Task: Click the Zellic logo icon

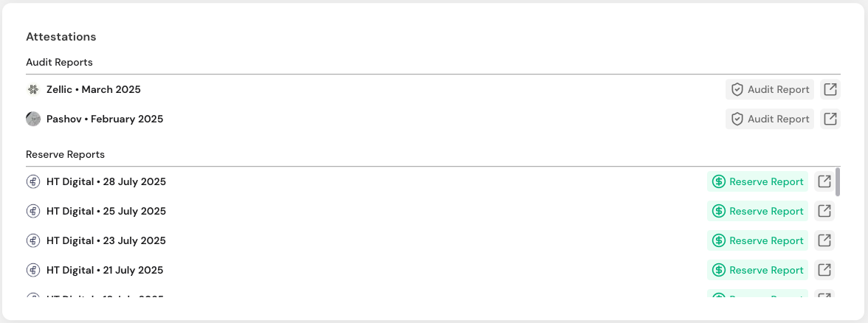Action: (x=33, y=90)
